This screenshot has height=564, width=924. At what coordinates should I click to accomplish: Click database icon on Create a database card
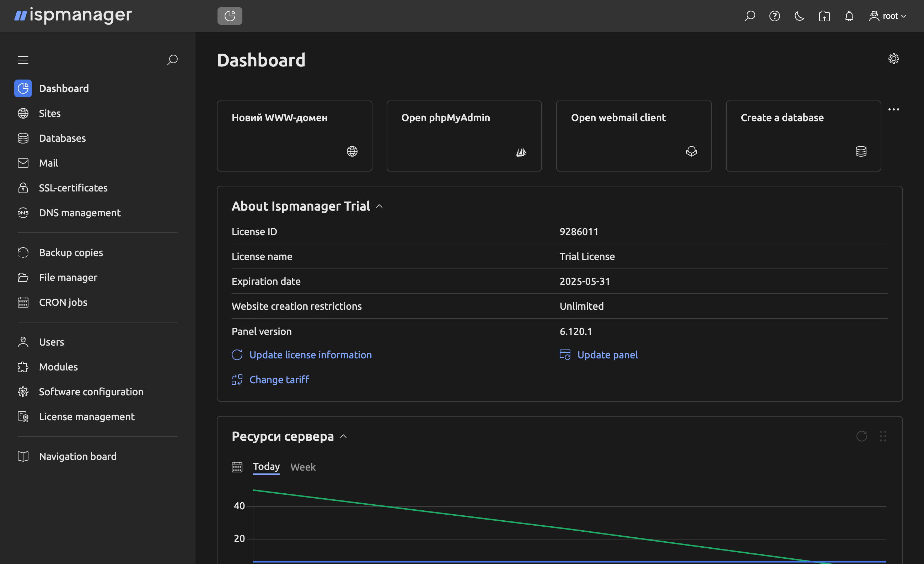[861, 151]
